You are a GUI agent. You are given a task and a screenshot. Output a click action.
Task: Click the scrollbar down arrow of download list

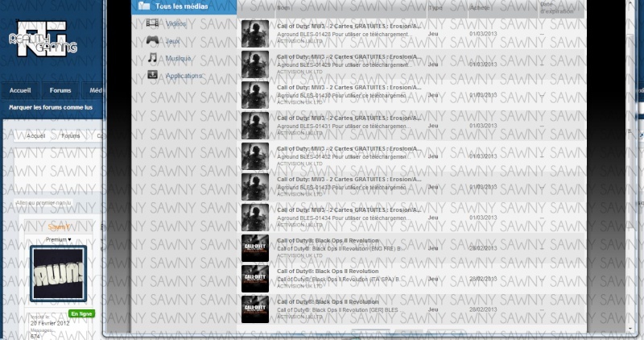pyautogui.click(x=631, y=329)
